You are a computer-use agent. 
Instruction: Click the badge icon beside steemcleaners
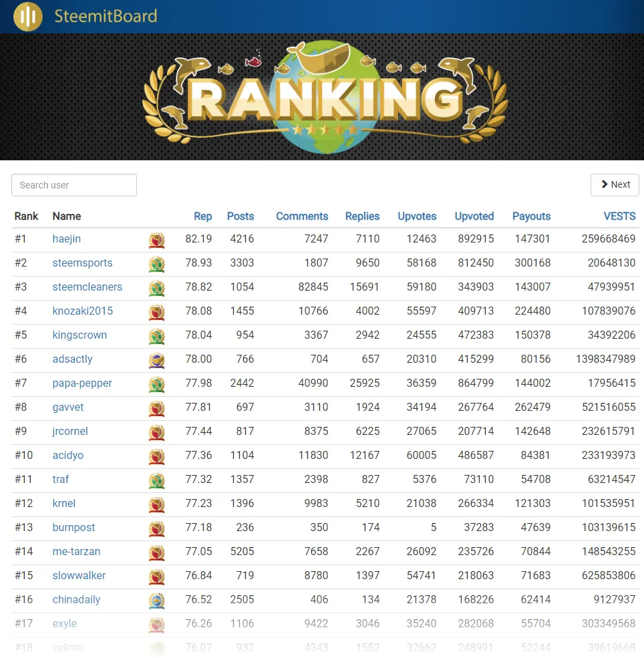[x=157, y=289]
